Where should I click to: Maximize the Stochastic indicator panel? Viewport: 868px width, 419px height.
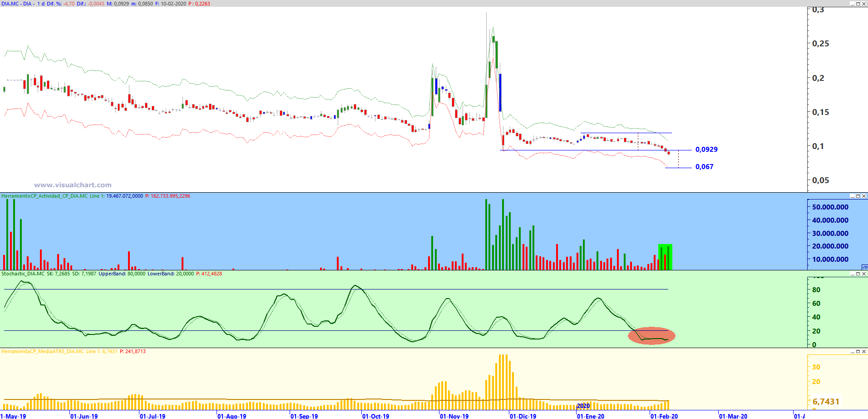pyautogui.click(x=858, y=274)
